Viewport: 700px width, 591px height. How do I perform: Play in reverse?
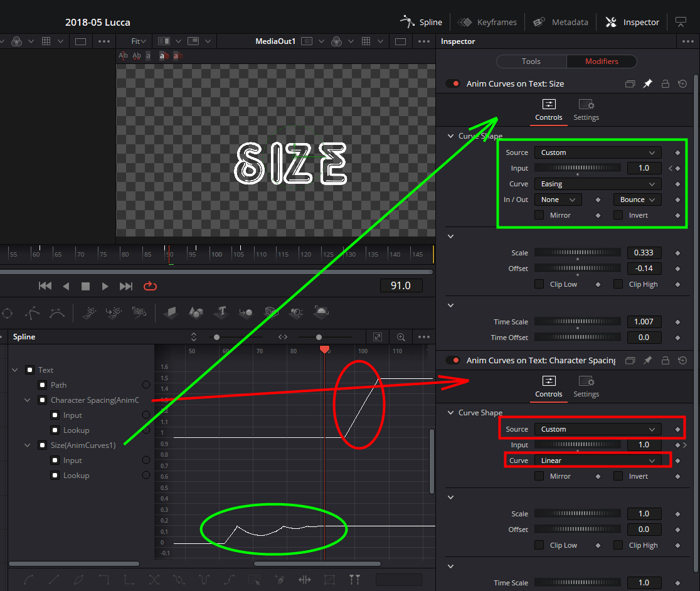(66, 286)
